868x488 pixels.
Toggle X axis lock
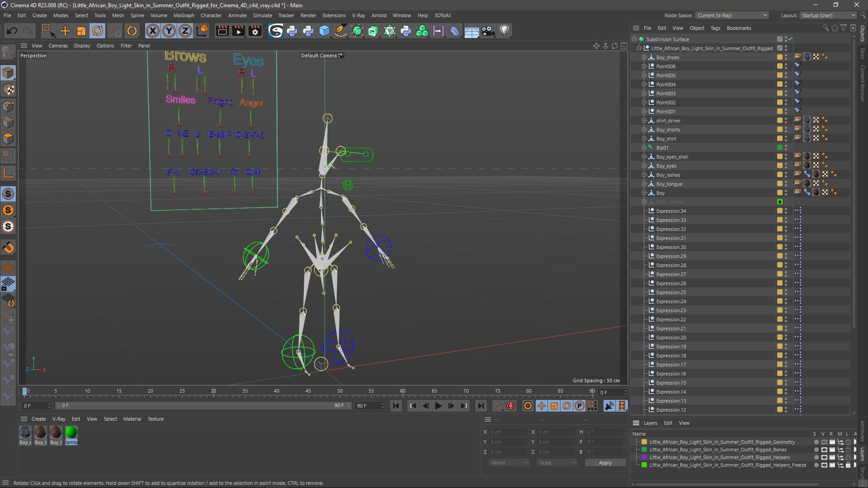pyautogui.click(x=153, y=31)
